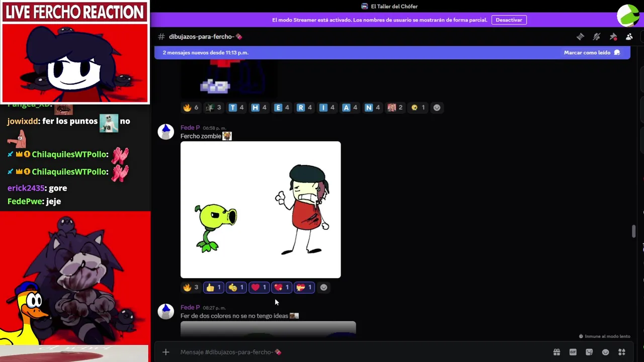Click Fede P username on 08:27 p.m. message
644x362 pixels.
click(190, 308)
